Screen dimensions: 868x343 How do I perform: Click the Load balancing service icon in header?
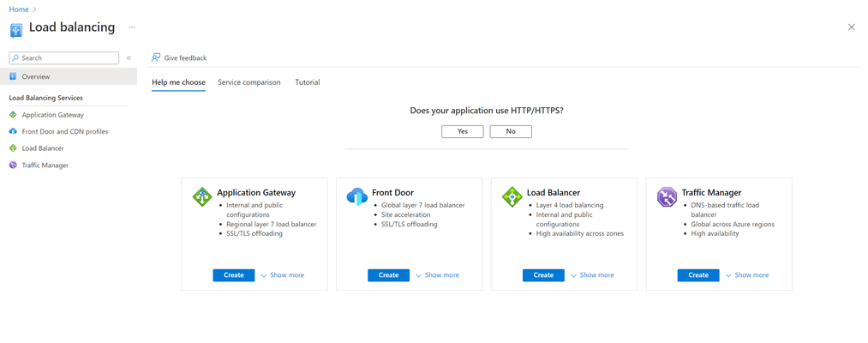16,30
